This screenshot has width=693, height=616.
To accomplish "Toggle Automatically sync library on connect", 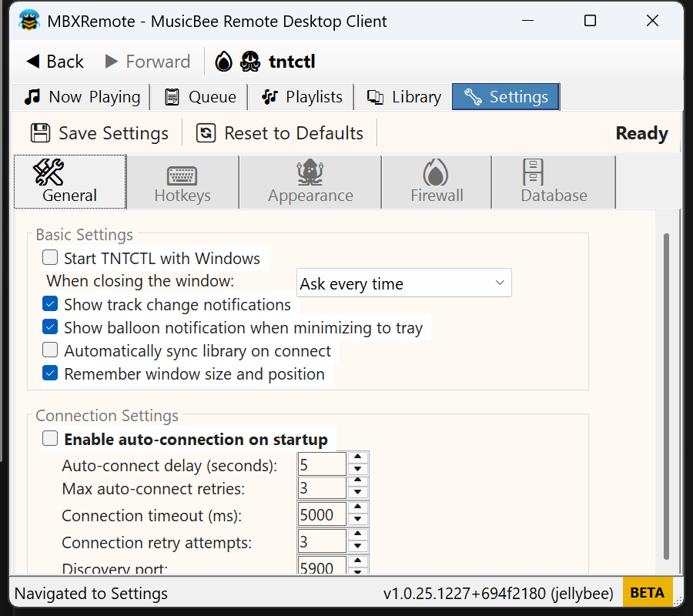I will tap(50, 350).
